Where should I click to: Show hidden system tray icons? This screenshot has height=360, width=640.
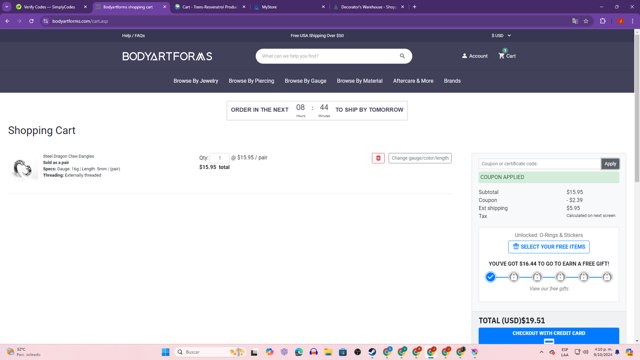[x=541, y=352]
